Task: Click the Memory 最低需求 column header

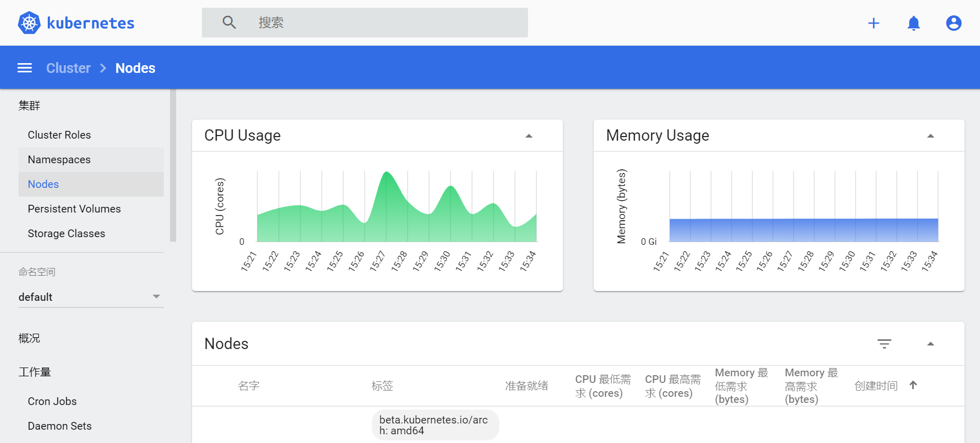Action: click(742, 386)
